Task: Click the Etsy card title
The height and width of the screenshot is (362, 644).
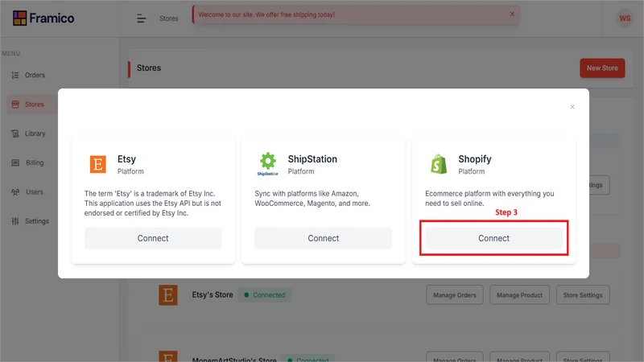Action: click(126, 158)
